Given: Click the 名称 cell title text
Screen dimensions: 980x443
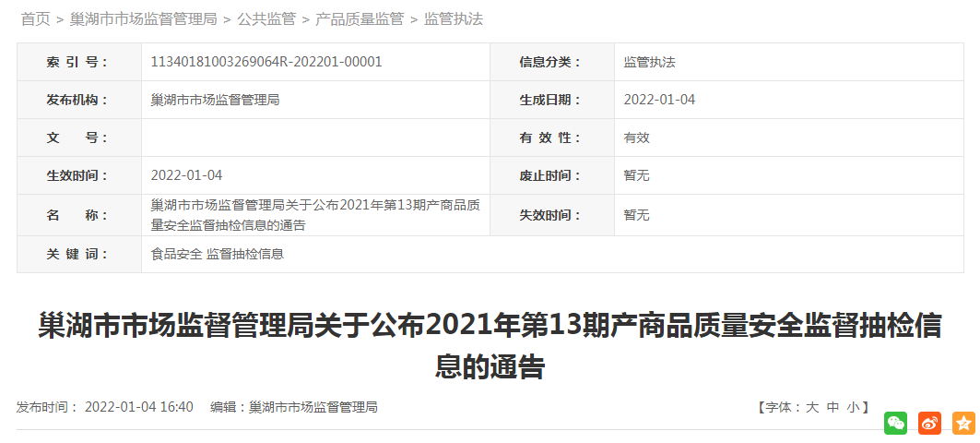Looking at the screenshot, I should [315, 215].
